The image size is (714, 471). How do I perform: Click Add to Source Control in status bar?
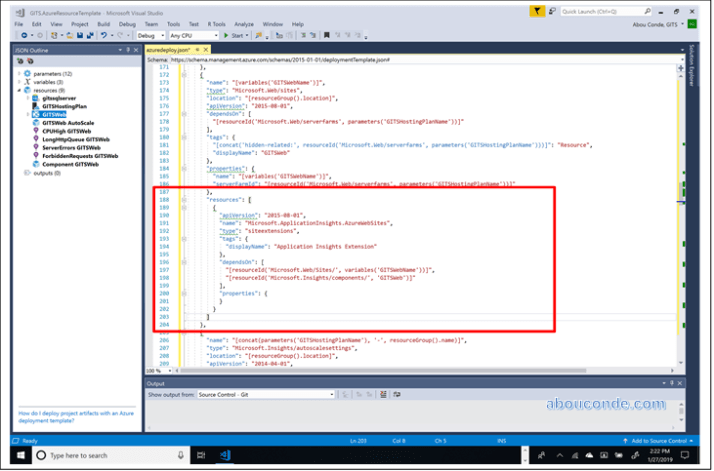click(654, 441)
